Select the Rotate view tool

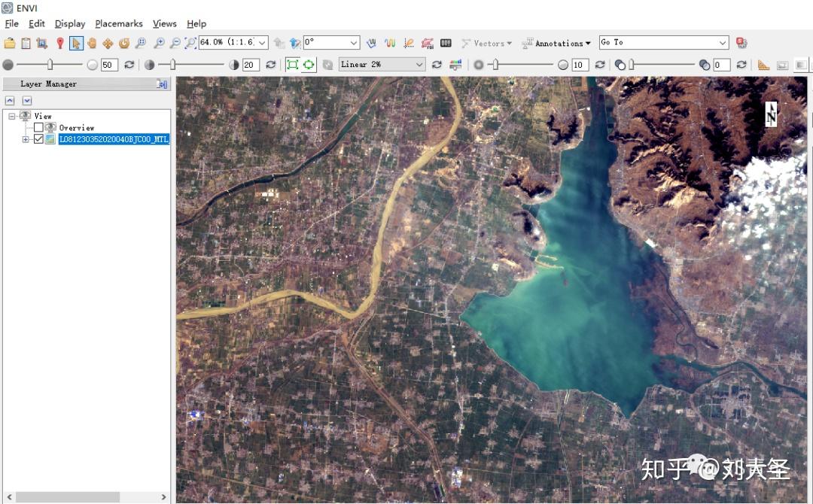tap(124, 44)
